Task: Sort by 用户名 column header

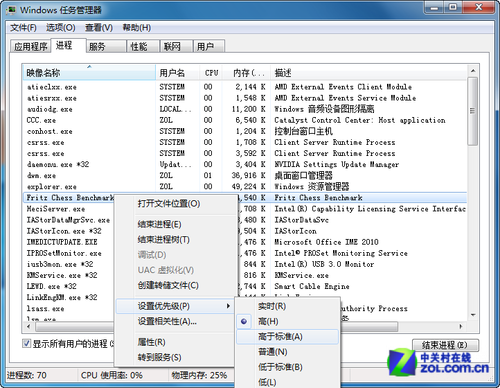Action: point(178,73)
